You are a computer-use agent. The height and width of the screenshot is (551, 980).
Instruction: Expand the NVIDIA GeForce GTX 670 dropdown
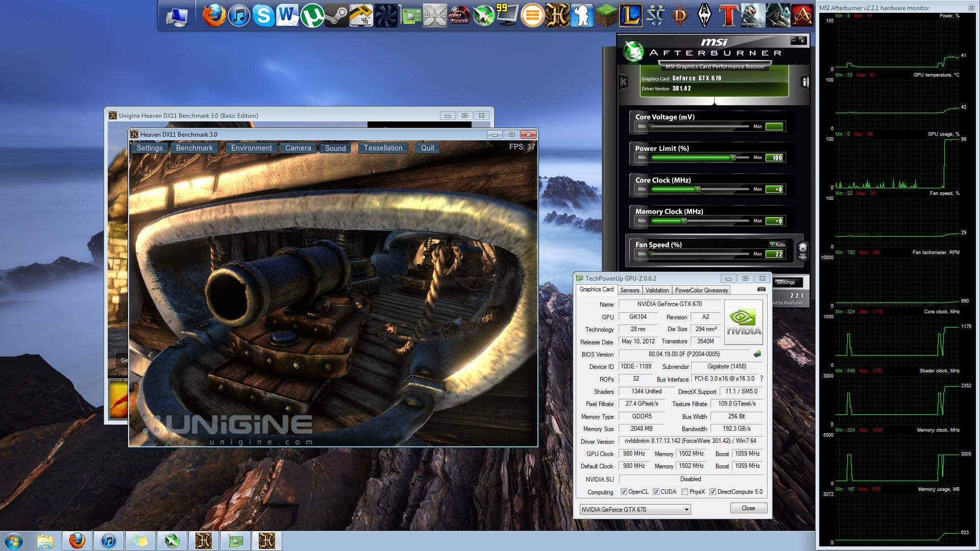click(x=687, y=510)
